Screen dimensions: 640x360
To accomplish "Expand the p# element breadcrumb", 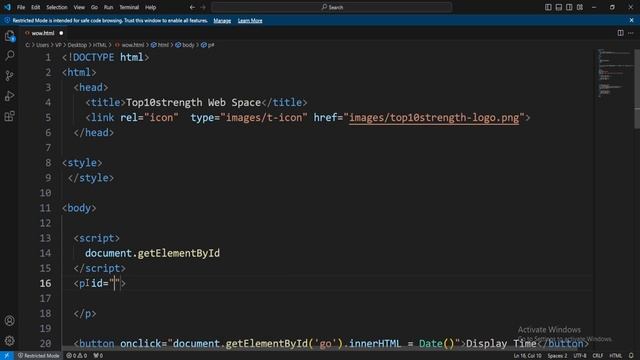I will [208, 45].
